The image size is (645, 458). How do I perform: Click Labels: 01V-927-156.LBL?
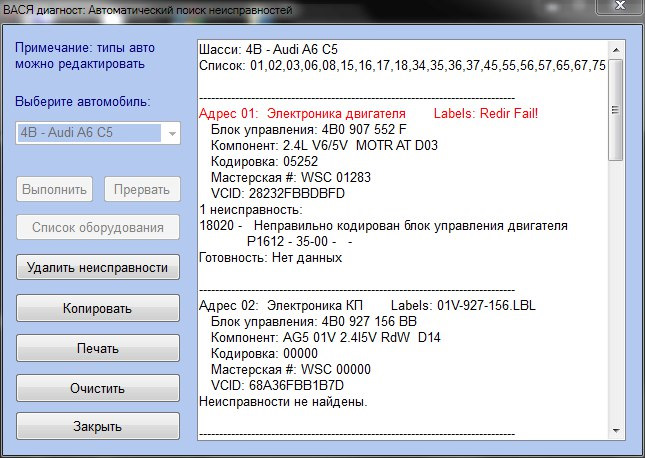click(x=463, y=305)
